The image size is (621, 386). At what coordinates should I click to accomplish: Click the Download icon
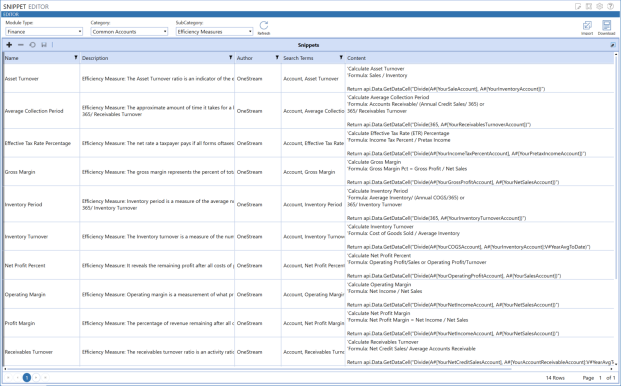coord(606,28)
